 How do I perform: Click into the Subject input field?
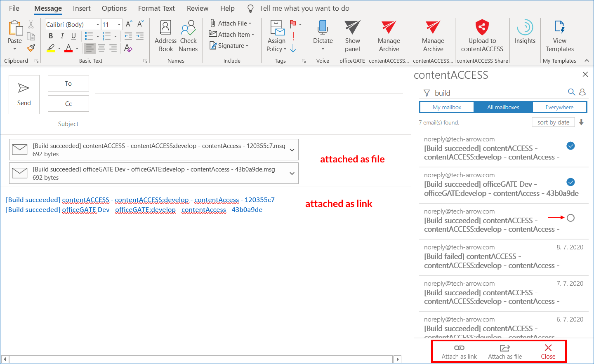pyautogui.click(x=247, y=124)
